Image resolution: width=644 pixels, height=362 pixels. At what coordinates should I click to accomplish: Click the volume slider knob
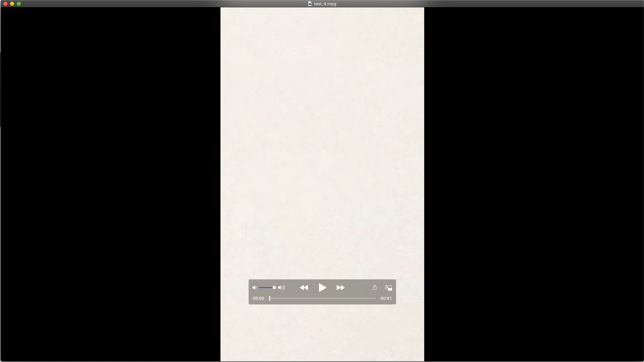pyautogui.click(x=274, y=288)
